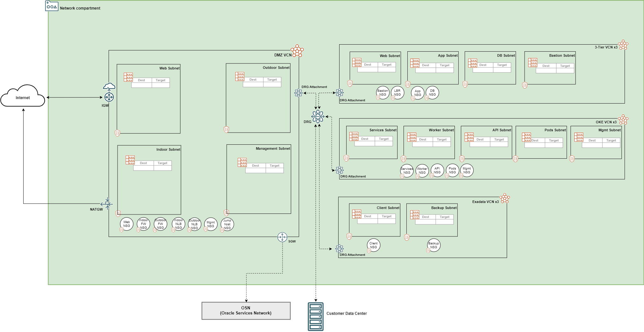Viewport: 644px width, 332px height.
Task: Click Target cell in Outdoor Subnet table
Action: click(272, 80)
